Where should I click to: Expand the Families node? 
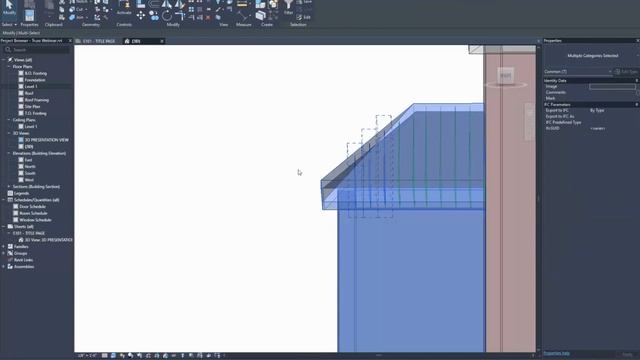[x=4, y=247]
